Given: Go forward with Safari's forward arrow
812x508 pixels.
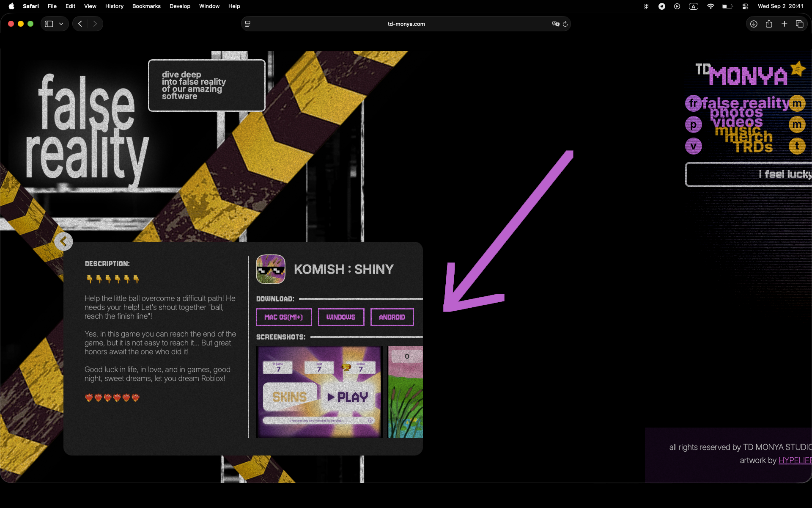Looking at the screenshot, I should 95,24.
